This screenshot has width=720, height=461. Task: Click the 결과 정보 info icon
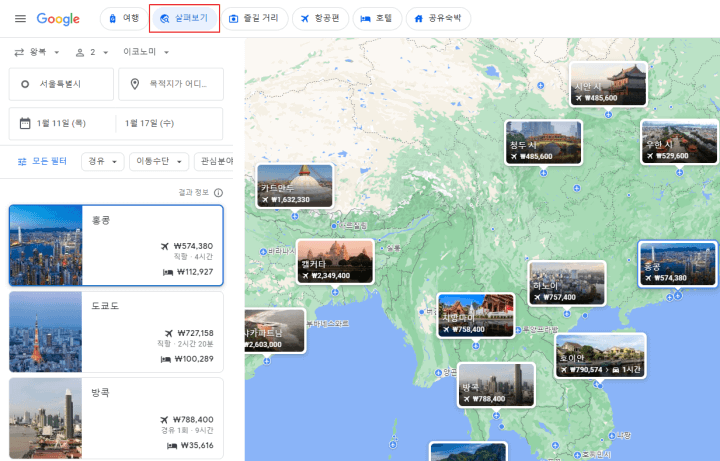click(219, 193)
